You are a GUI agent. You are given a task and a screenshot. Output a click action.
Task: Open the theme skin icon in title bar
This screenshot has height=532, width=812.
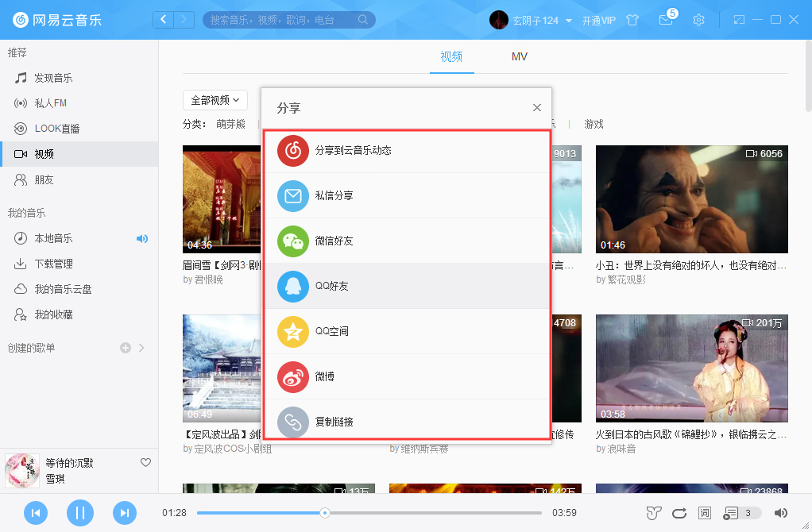[632, 20]
